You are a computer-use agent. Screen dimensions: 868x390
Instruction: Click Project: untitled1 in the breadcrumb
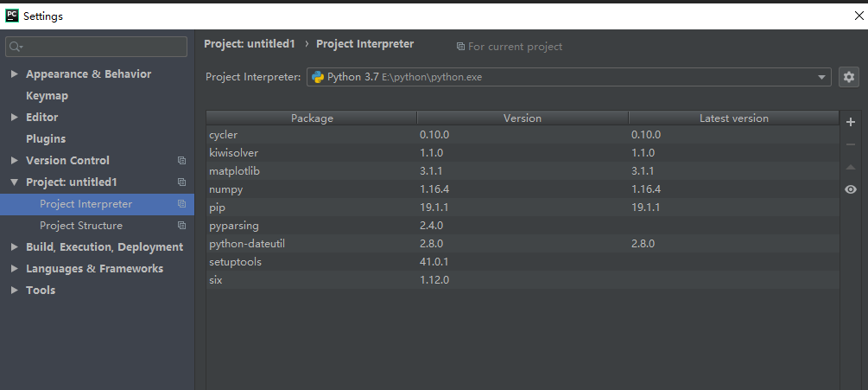pyautogui.click(x=250, y=44)
